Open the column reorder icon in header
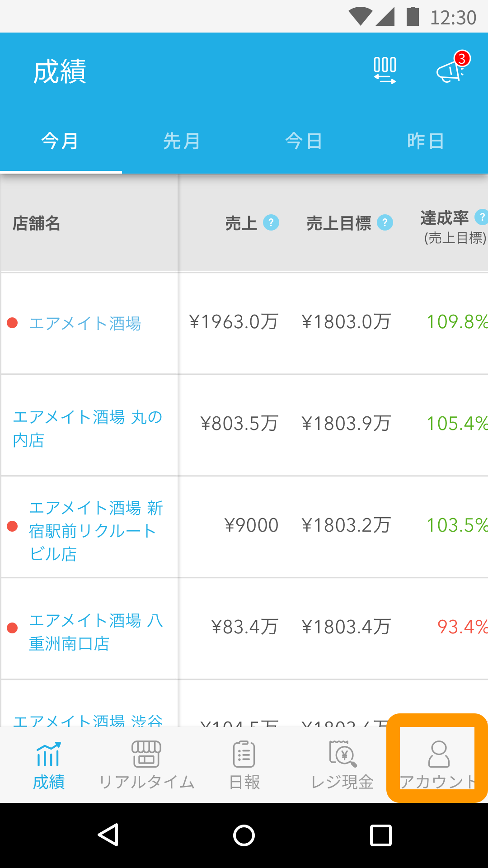 click(x=385, y=71)
